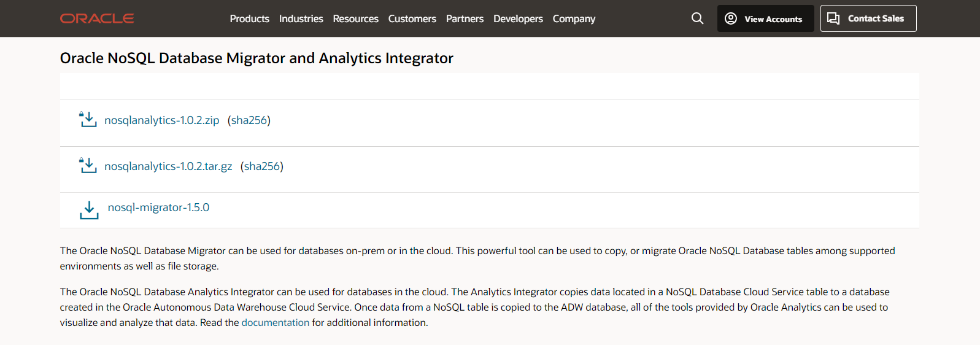Click download icon beside nosqlanalytics-1.0.2.tar.gz
The image size is (980, 345).
pos(88,166)
